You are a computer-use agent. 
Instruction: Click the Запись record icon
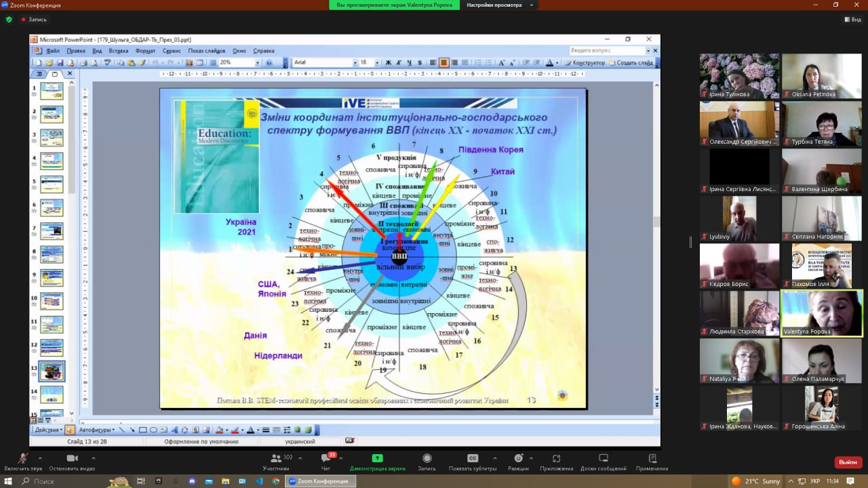[x=427, y=458]
